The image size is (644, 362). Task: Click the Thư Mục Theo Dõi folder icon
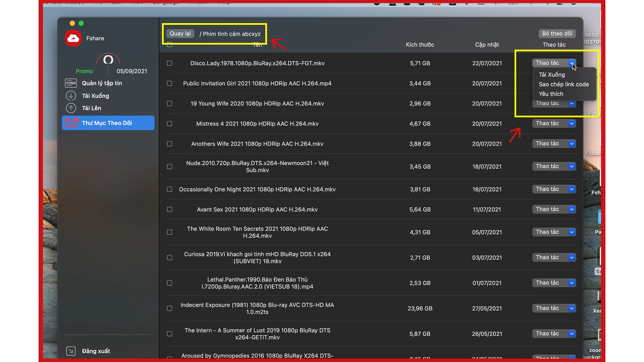click(71, 123)
